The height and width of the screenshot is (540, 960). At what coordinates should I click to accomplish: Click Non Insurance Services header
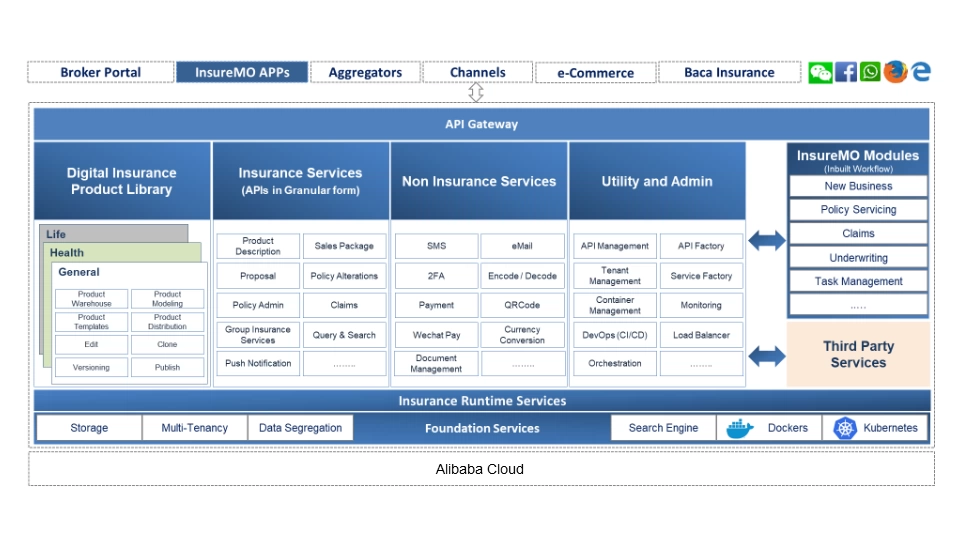click(x=479, y=181)
